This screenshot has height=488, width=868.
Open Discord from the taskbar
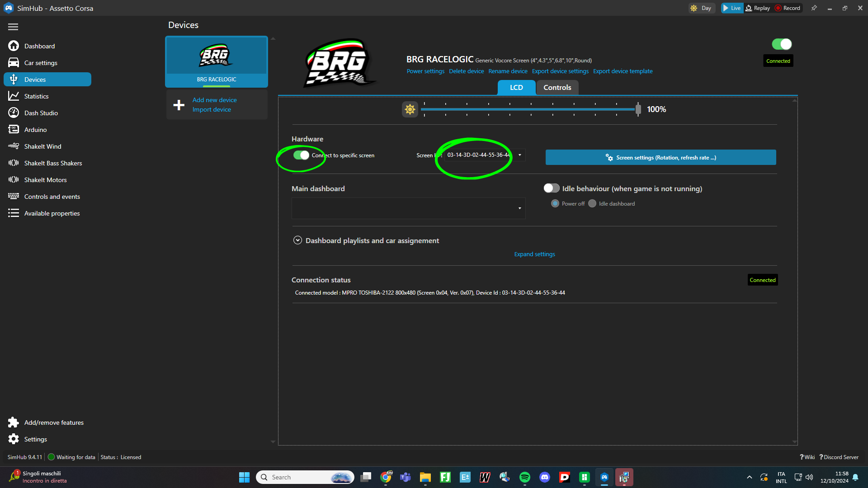pos(544,477)
